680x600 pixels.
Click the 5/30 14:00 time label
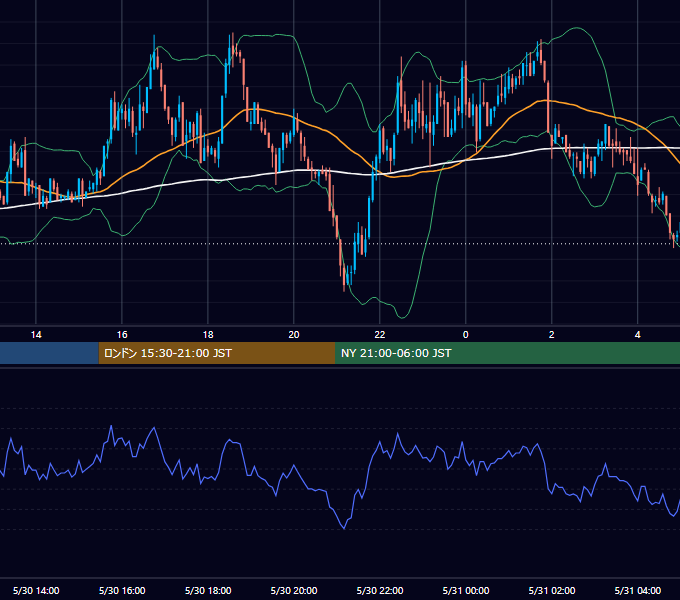[36, 590]
